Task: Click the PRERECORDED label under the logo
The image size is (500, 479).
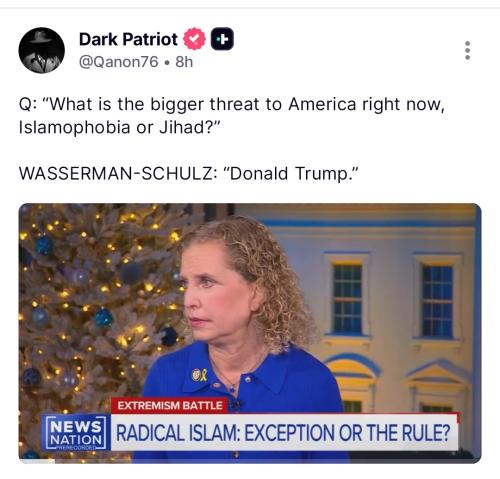Action: pyautogui.click(x=75, y=448)
